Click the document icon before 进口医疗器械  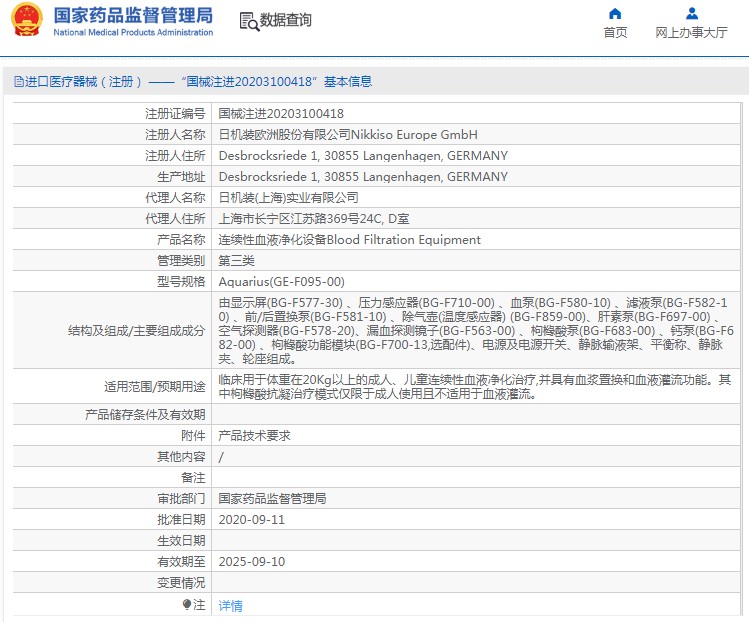(18, 82)
